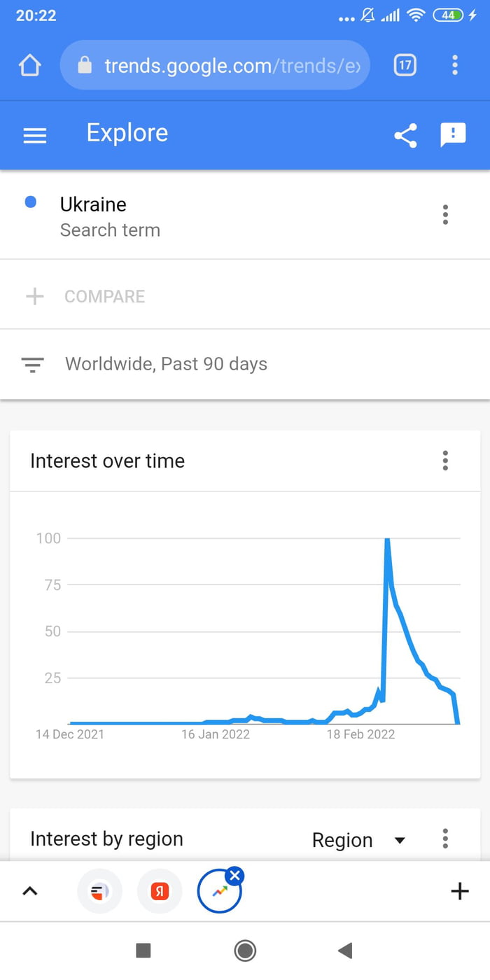
Task: Tap the URL address bar
Action: pos(215,65)
